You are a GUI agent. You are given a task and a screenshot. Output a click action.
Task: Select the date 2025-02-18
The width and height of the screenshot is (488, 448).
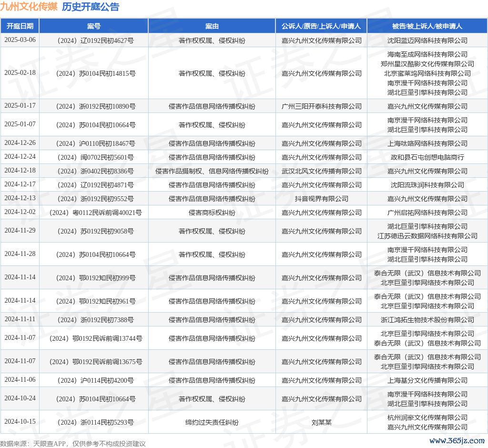(20, 72)
